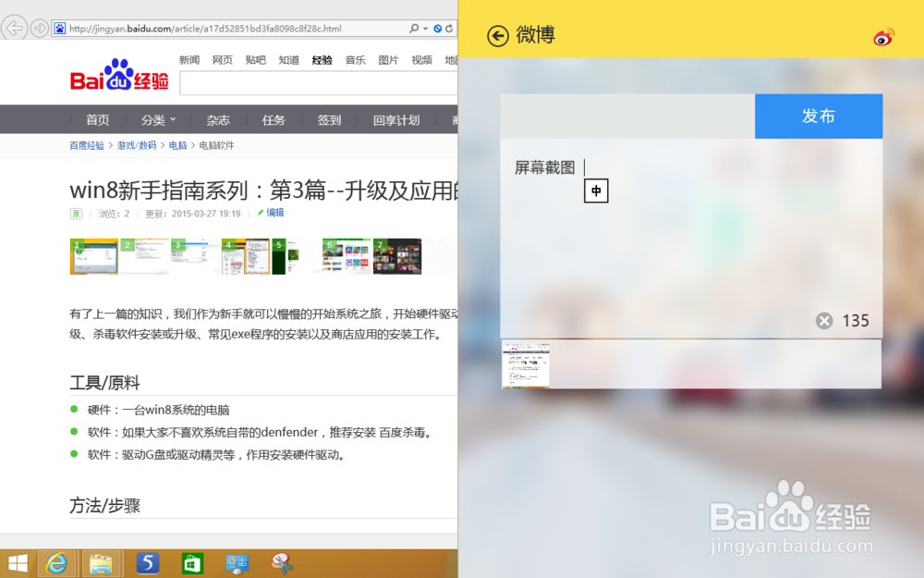Click the 发布 publish button
Image resolution: width=924 pixels, height=578 pixels.
(x=819, y=117)
